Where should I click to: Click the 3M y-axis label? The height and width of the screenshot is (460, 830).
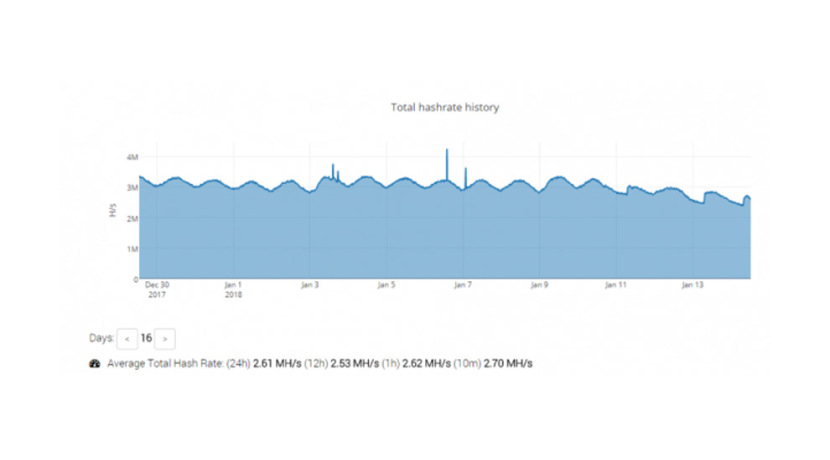pos(132,188)
